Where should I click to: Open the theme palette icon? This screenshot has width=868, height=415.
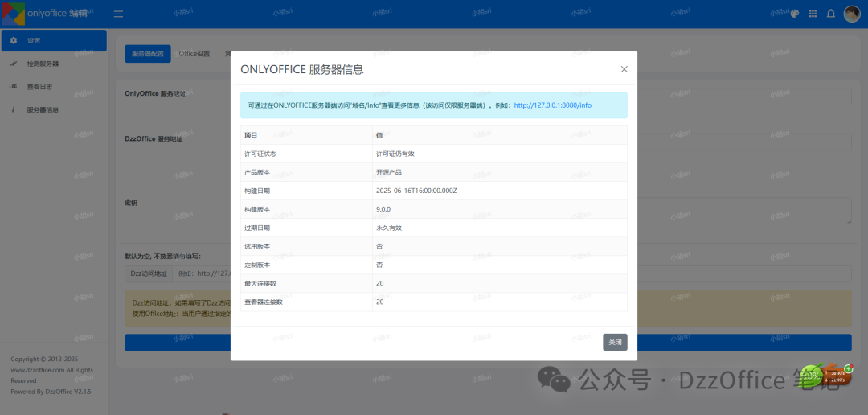click(794, 14)
